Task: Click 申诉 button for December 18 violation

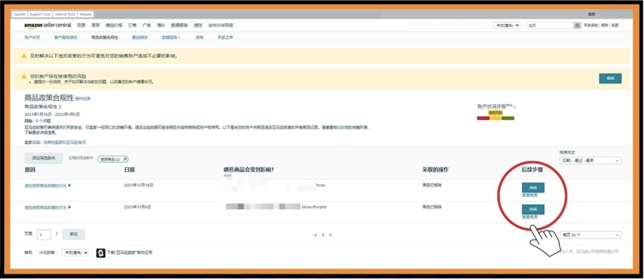Action: [x=532, y=188]
